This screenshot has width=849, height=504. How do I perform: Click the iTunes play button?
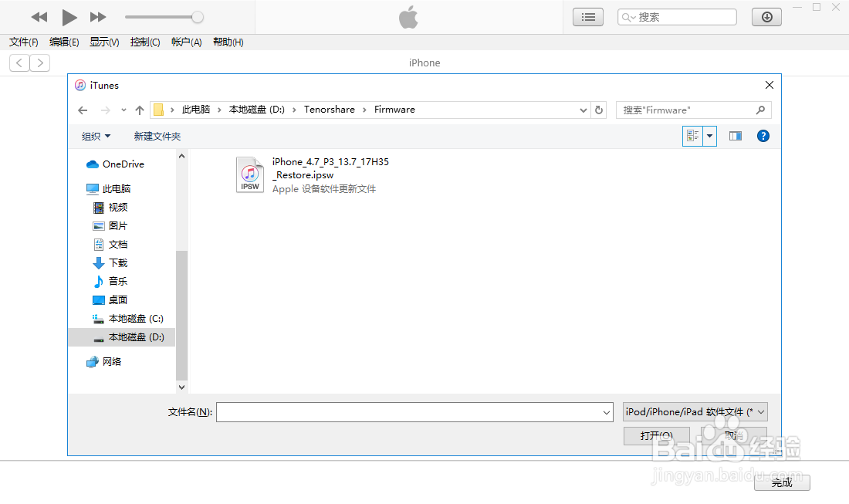[x=69, y=17]
